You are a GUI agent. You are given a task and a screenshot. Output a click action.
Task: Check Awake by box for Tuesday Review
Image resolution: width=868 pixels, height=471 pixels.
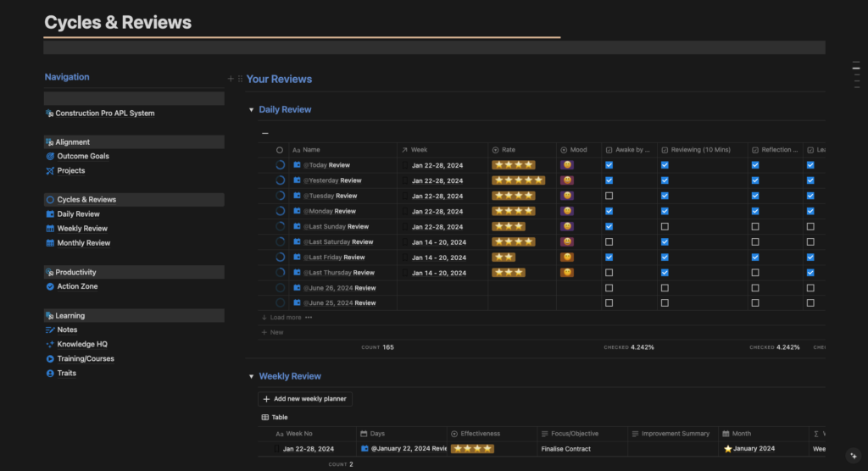pos(609,196)
